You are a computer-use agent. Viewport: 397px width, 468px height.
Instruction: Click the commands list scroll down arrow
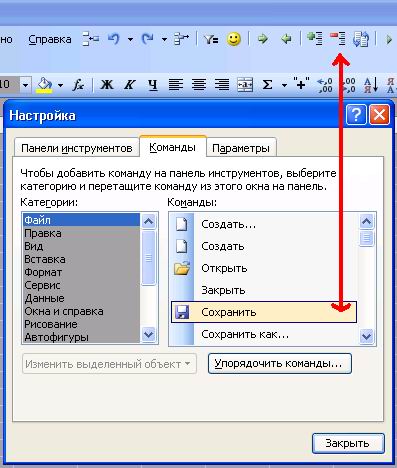click(367, 336)
